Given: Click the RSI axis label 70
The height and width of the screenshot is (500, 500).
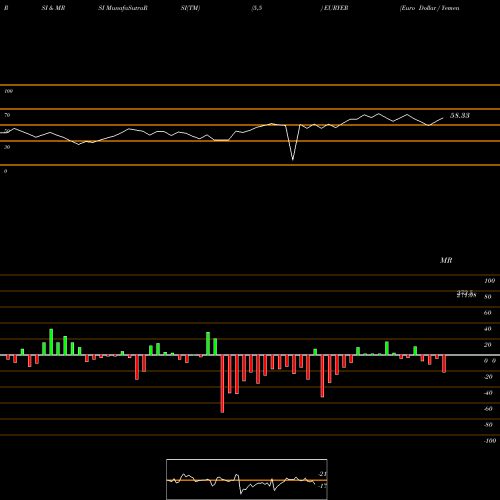Looking at the screenshot, I should (7, 115).
